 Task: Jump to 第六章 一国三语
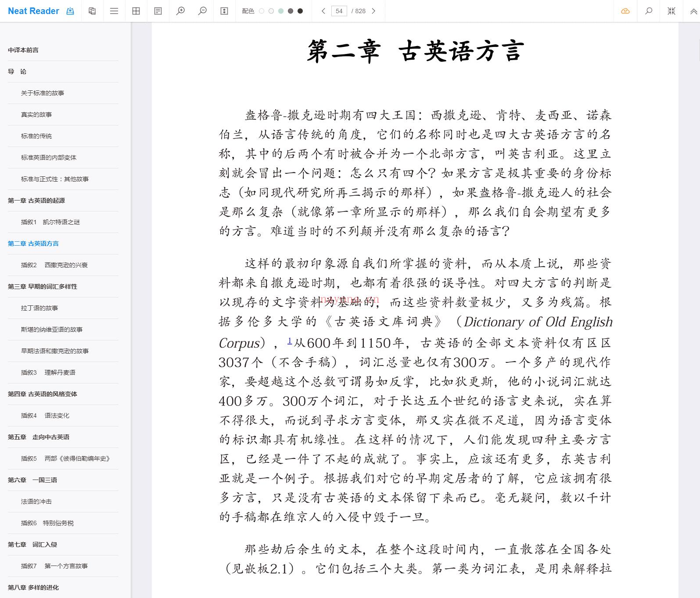(32, 480)
